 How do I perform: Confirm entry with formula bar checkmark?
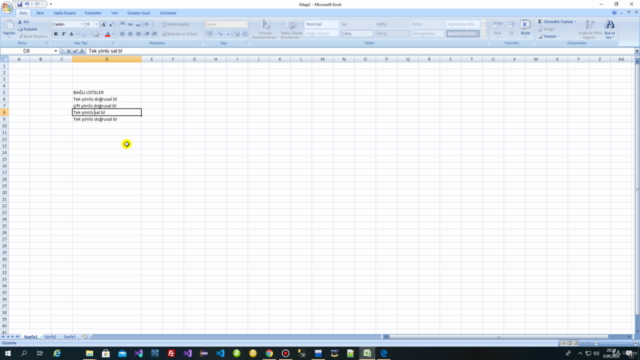tap(75, 51)
